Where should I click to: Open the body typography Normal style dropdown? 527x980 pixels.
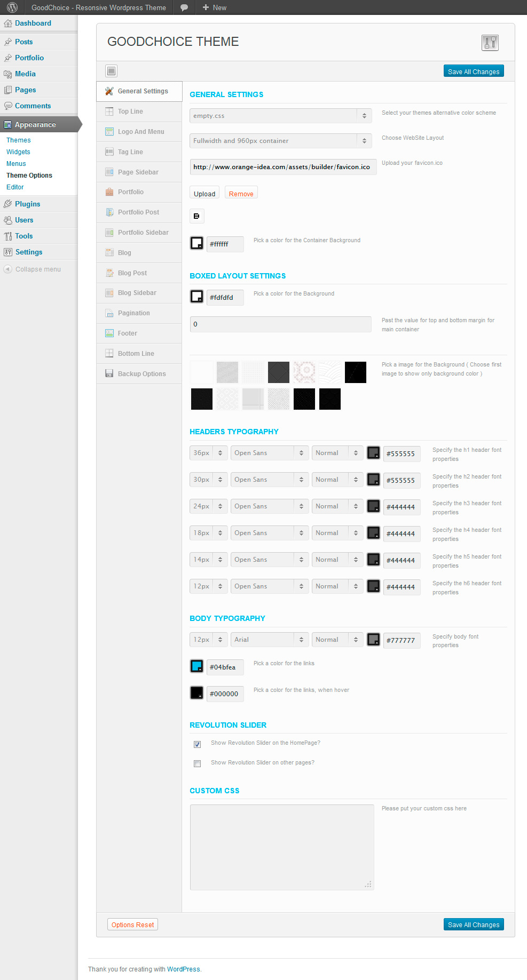337,640
